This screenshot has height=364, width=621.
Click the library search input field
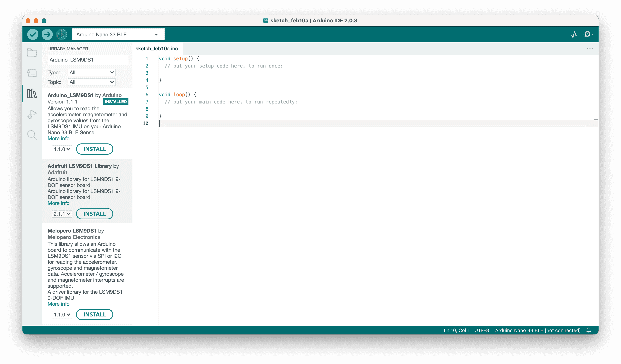click(87, 60)
